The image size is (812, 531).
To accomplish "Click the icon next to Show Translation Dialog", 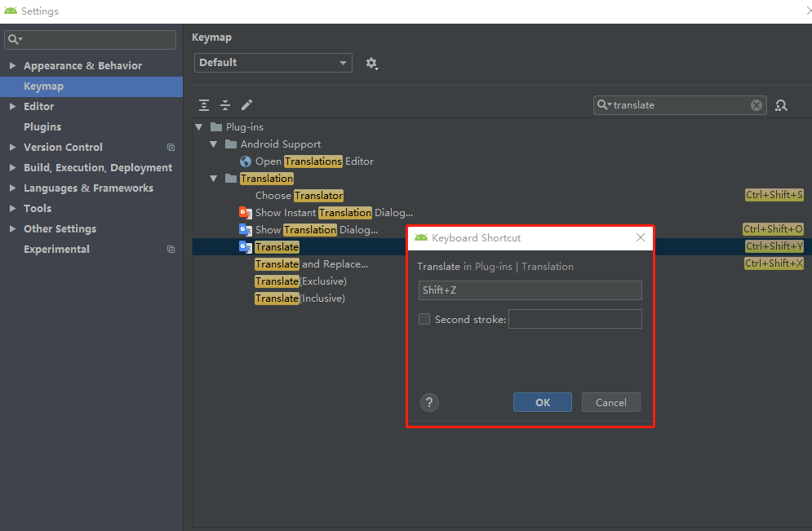I will tap(246, 230).
